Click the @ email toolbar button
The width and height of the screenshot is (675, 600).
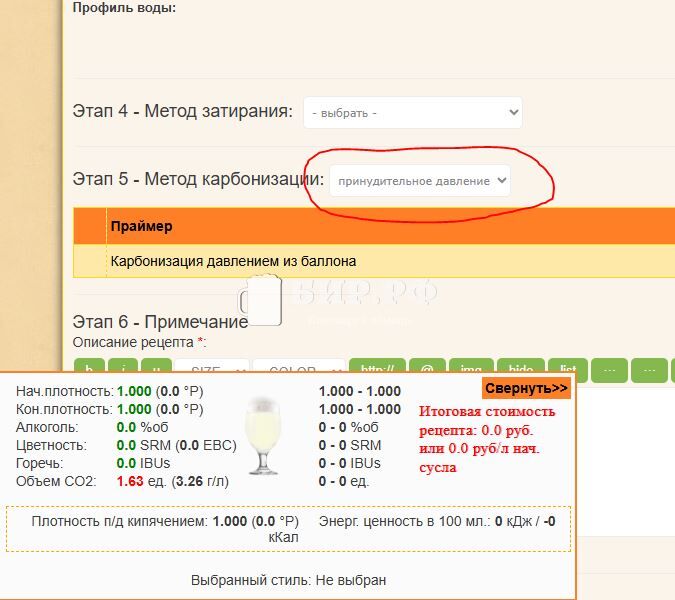point(426,368)
